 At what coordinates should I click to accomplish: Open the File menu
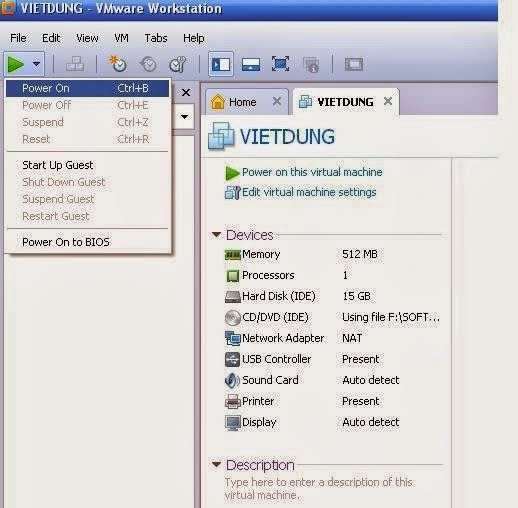[x=18, y=38]
